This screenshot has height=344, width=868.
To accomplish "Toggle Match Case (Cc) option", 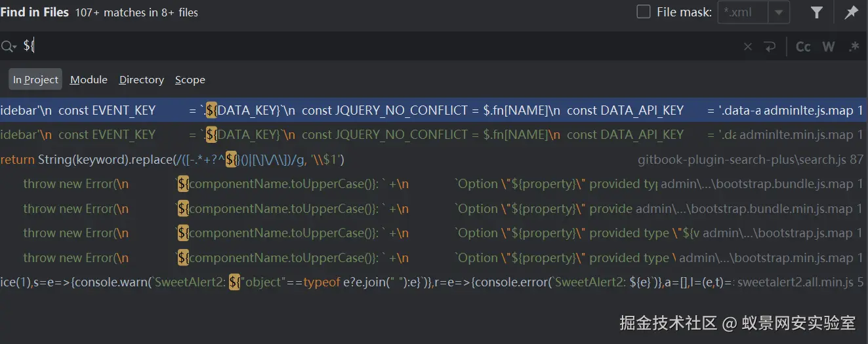I will click(803, 47).
